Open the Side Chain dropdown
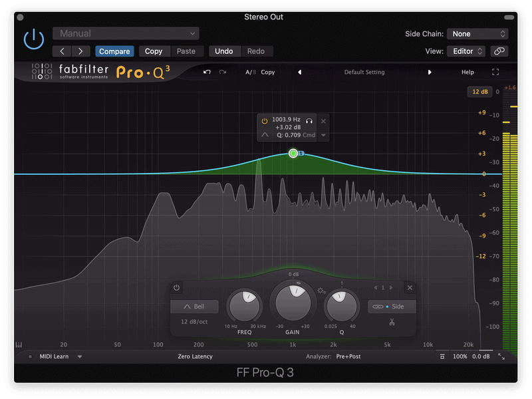 477,34
